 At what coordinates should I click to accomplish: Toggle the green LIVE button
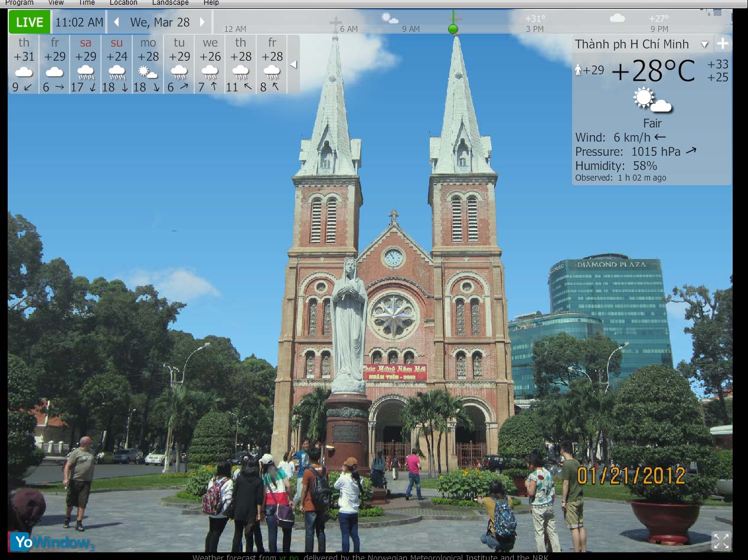(30, 22)
